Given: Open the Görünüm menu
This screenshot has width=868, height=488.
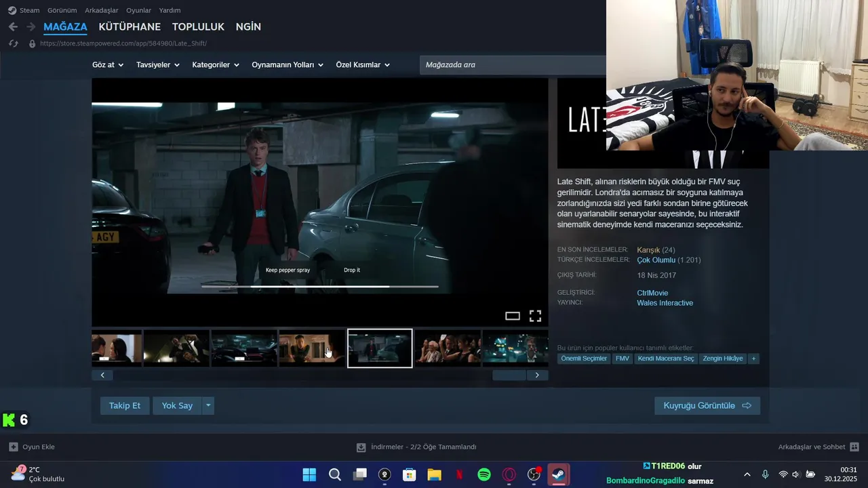Looking at the screenshot, I should 62,10.
